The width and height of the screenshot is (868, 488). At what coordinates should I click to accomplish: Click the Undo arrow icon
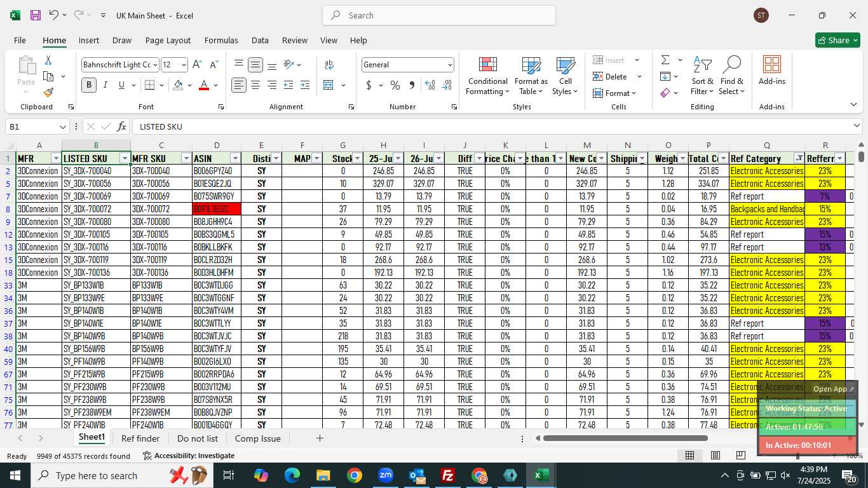(x=53, y=15)
